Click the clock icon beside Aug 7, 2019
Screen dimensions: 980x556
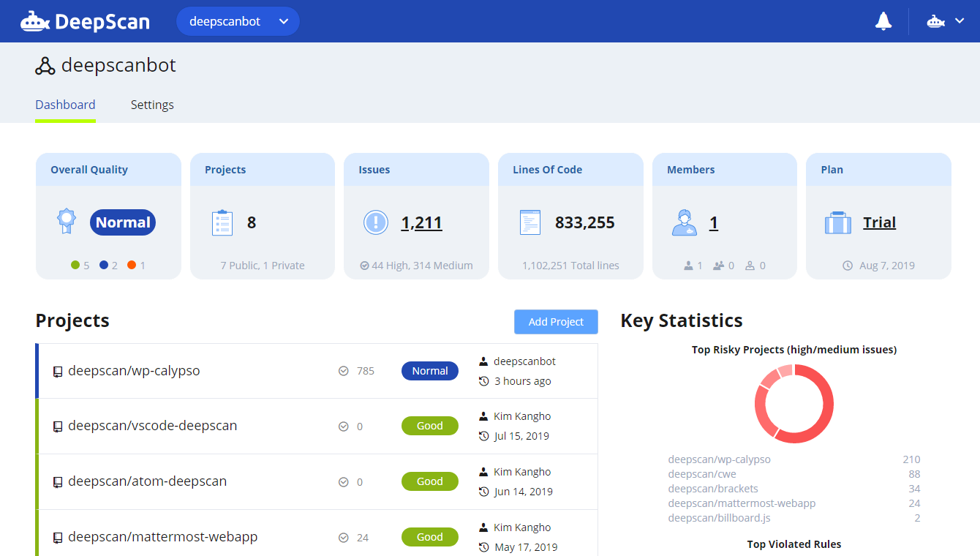(848, 266)
